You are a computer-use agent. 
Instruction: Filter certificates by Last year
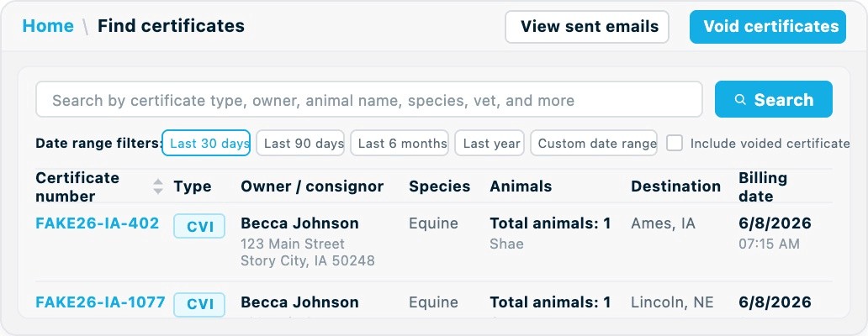490,143
